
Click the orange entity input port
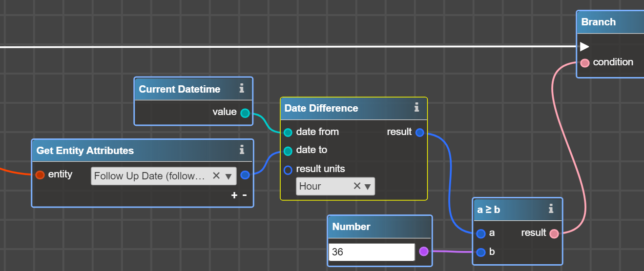point(40,175)
